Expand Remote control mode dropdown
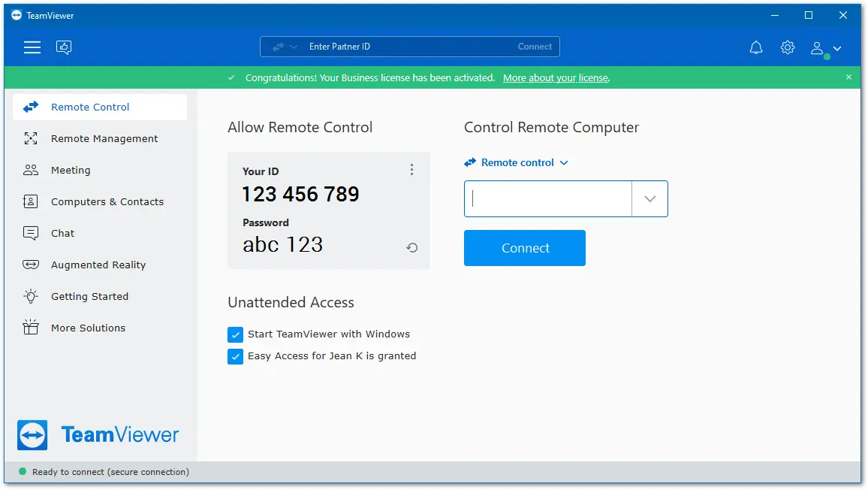 point(517,162)
